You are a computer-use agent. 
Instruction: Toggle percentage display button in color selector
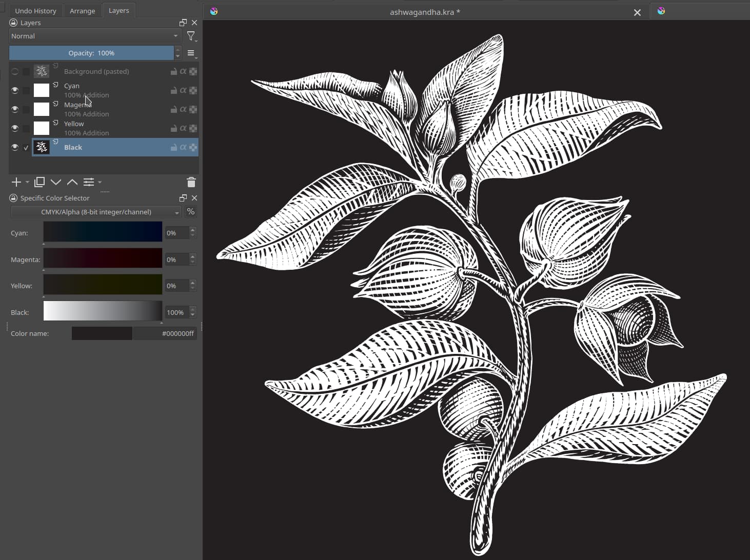click(191, 212)
